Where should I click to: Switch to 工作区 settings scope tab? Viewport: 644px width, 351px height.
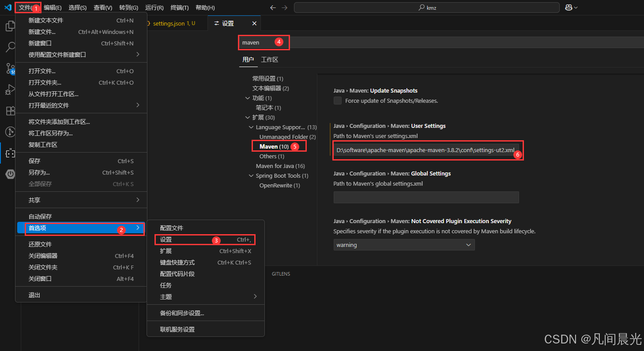269,60
